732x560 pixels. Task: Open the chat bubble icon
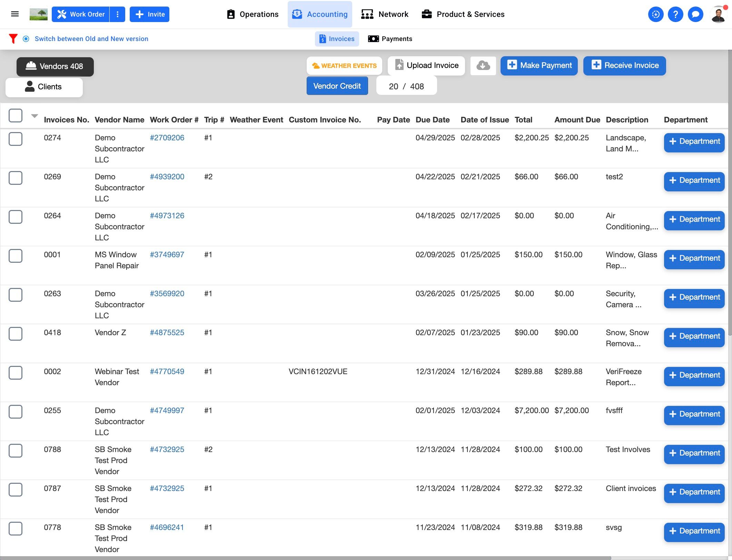695,14
